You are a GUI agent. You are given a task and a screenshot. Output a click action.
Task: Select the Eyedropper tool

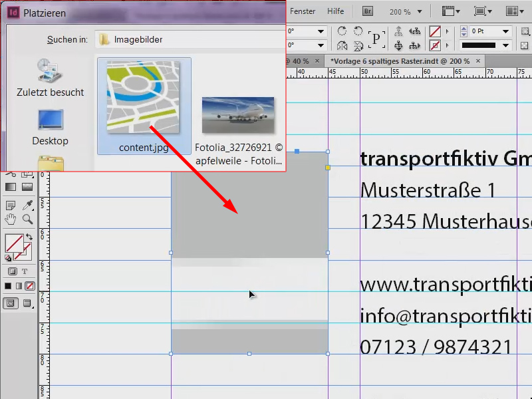pyautogui.click(x=28, y=205)
